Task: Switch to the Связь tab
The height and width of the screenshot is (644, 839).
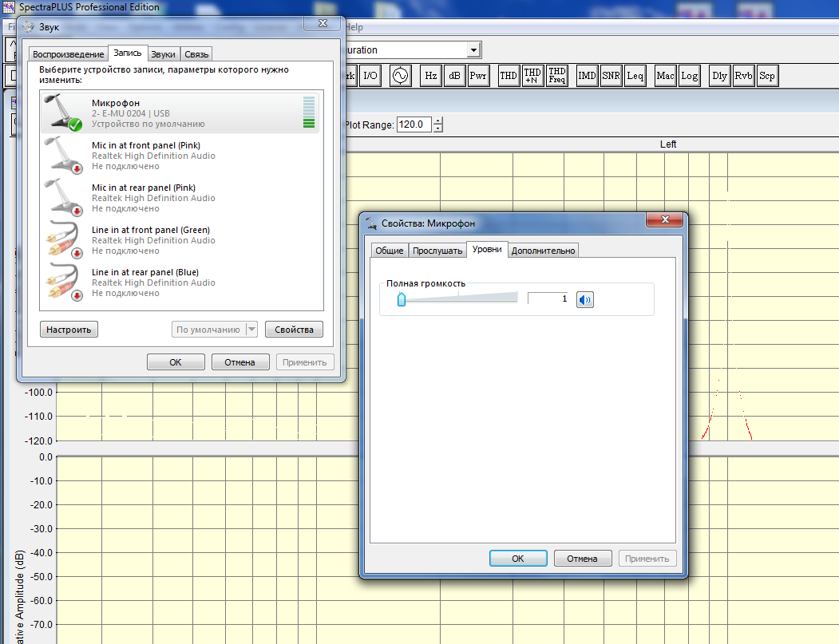Action: click(x=196, y=54)
